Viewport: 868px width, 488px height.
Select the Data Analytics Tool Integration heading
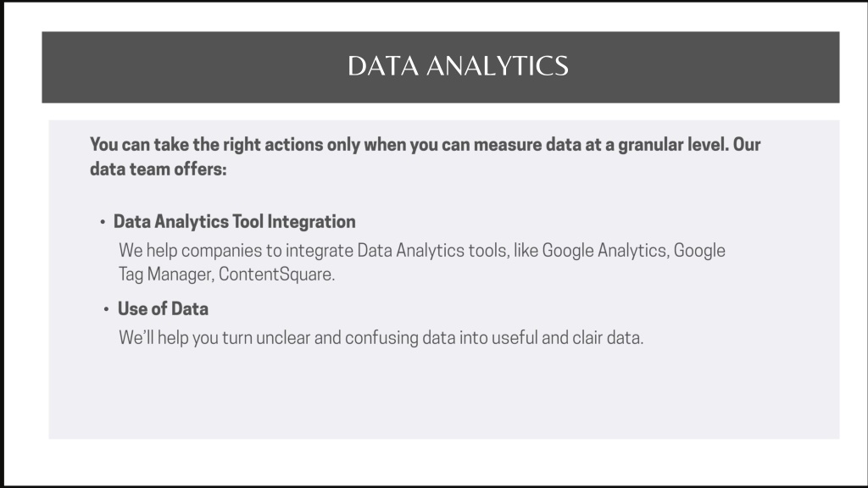pyautogui.click(x=235, y=222)
